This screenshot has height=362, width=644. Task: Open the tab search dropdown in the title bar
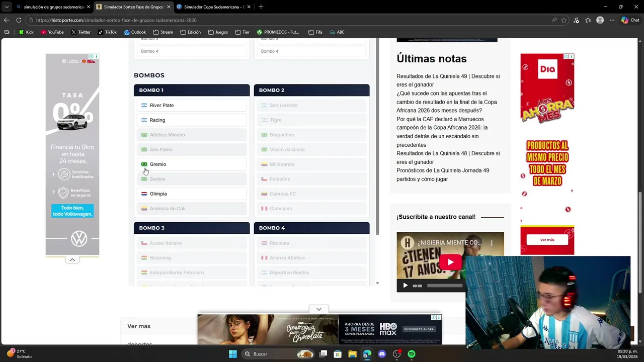6,7
